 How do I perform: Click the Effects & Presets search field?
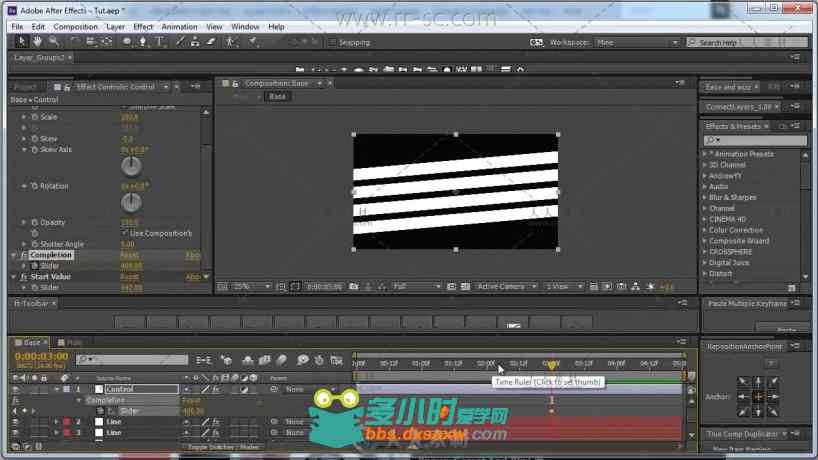pyautogui.click(x=754, y=140)
